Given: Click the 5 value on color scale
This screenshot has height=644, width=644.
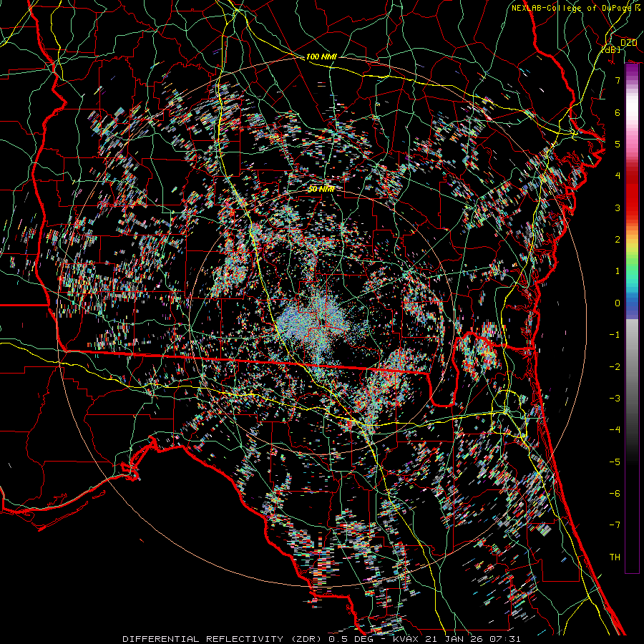Looking at the screenshot, I should pos(618,144).
